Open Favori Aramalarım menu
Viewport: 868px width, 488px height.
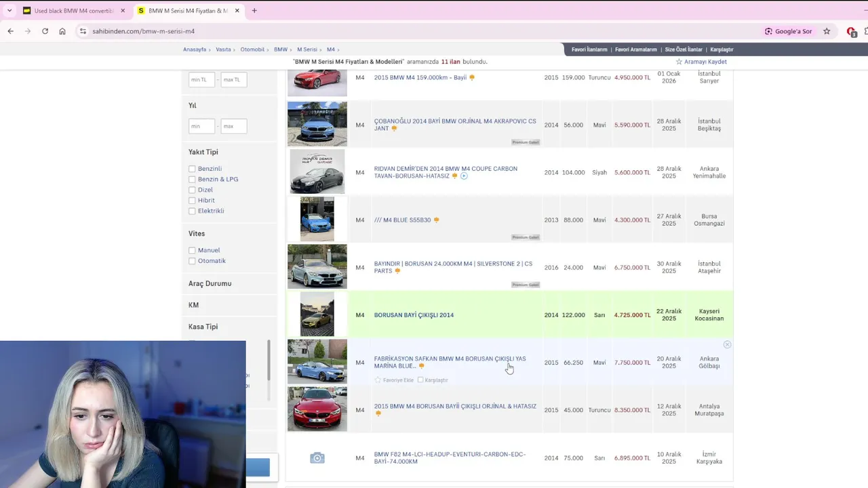[636, 49]
